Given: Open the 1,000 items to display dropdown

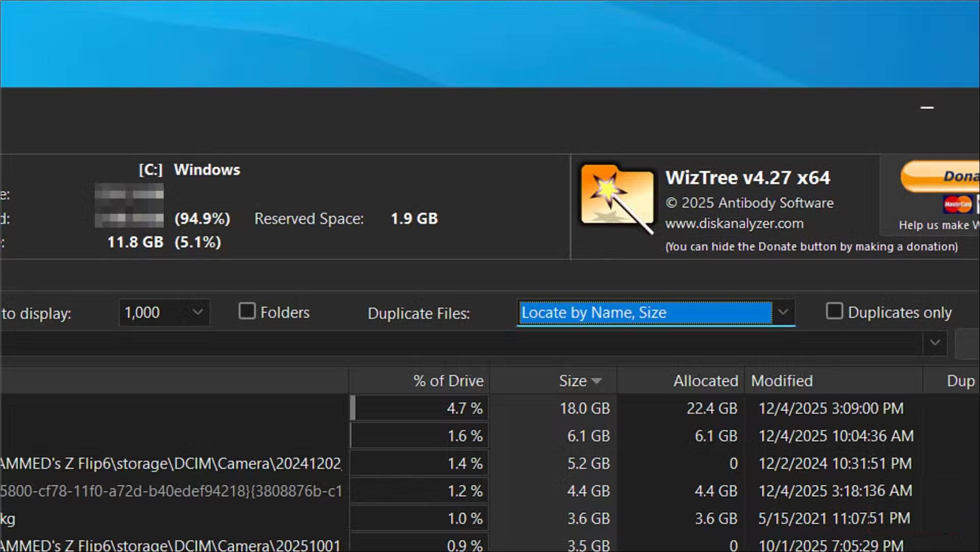Looking at the screenshot, I should (198, 313).
